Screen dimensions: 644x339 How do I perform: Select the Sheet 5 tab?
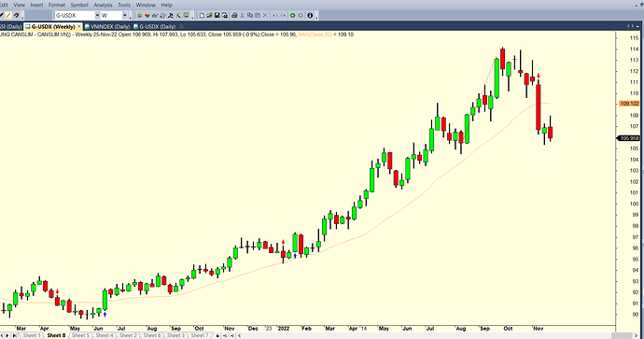[80, 335]
